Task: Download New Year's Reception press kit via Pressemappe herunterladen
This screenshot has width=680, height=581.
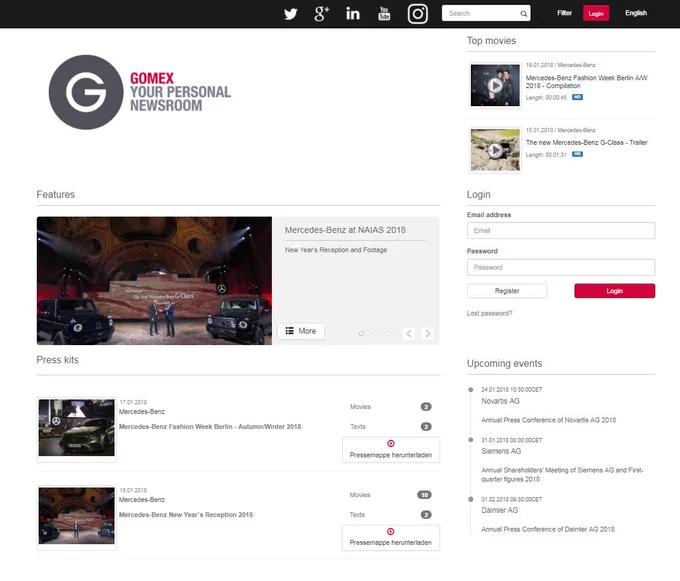Action: tap(391, 538)
